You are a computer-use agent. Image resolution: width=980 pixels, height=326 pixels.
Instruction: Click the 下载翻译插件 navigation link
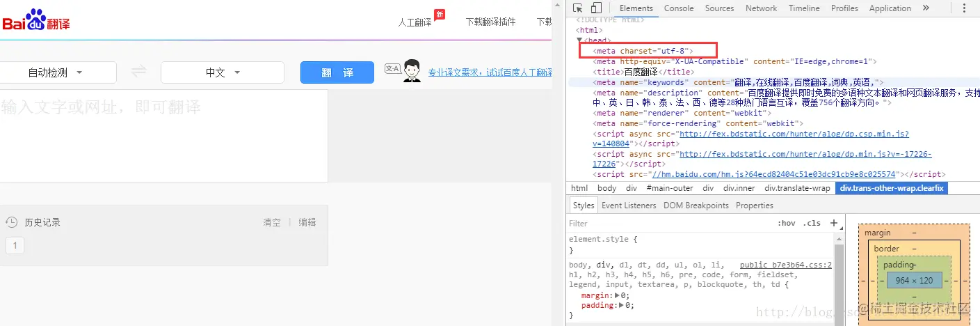pos(490,22)
